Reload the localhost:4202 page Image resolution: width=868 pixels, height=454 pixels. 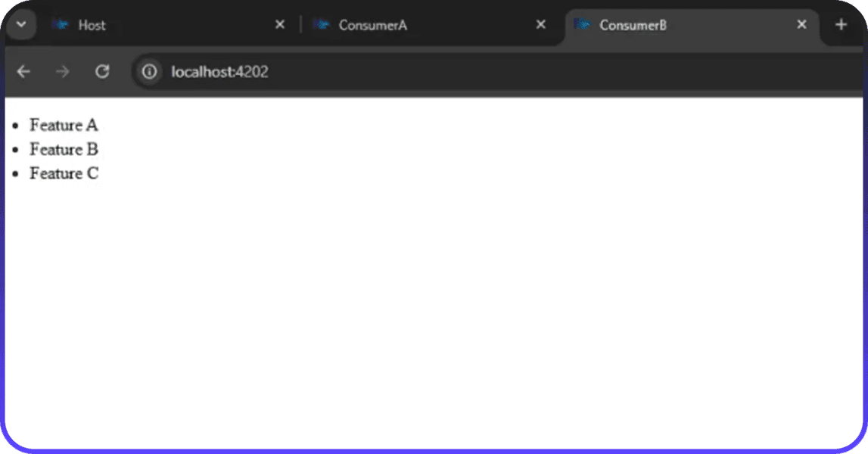click(102, 72)
